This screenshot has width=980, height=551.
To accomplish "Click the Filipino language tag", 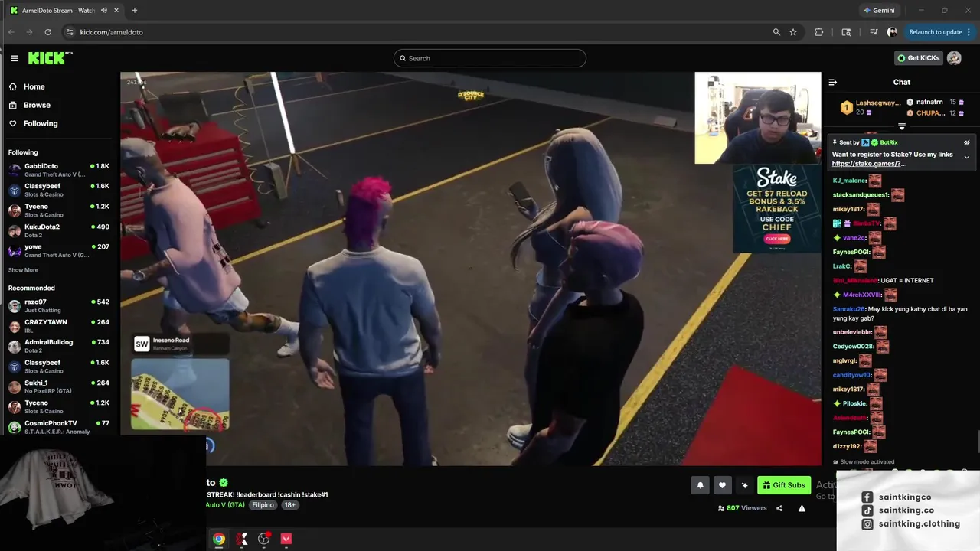I will [x=263, y=505].
